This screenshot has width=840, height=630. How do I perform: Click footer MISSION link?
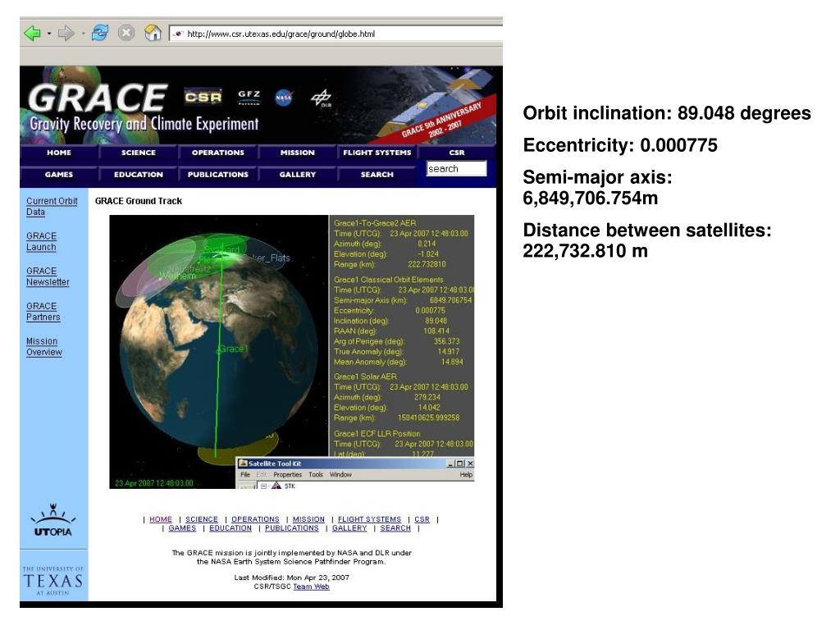point(308,519)
